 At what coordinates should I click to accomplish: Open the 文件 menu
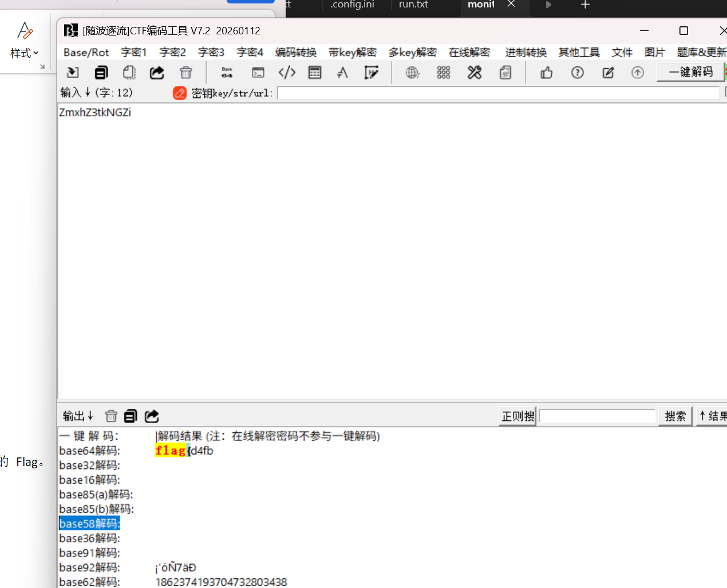click(622, 53)
